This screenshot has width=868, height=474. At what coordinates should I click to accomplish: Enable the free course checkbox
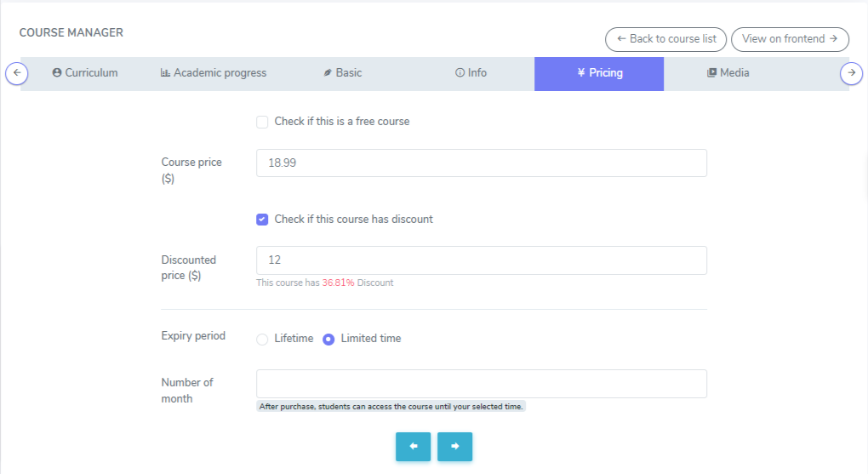tap(262, 122)
